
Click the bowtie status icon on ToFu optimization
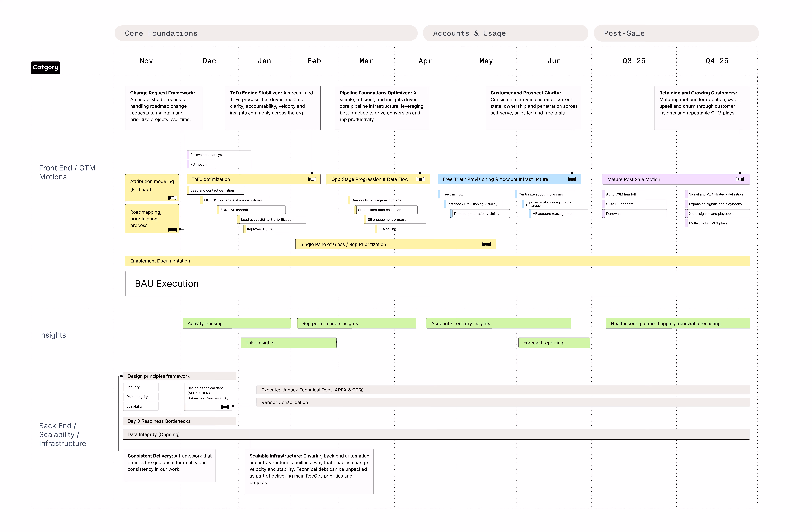click(x=312, y=179)
